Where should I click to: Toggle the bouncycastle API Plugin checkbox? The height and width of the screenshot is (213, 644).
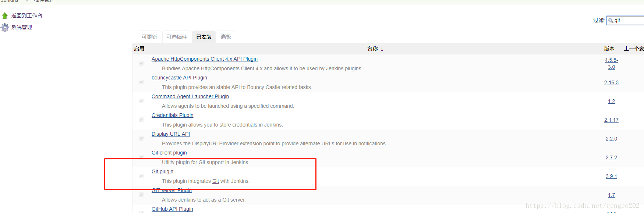pyautogui.click(x=141, y=82)
